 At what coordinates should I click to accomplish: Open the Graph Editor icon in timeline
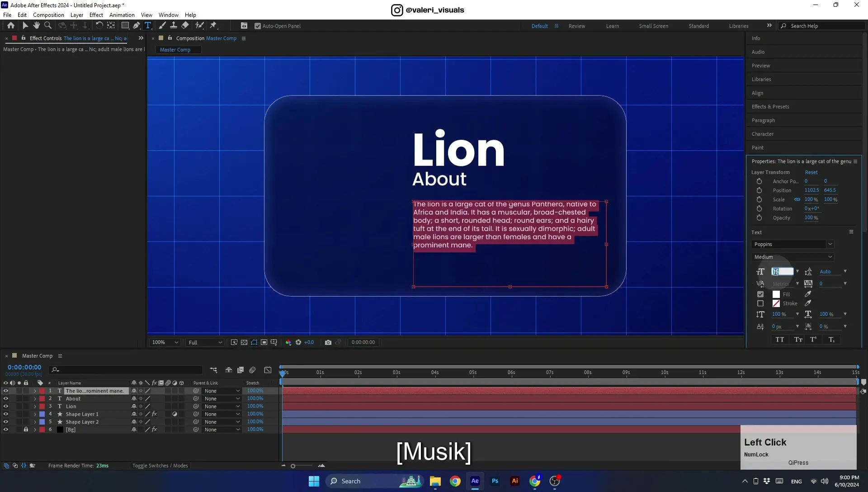268,370
